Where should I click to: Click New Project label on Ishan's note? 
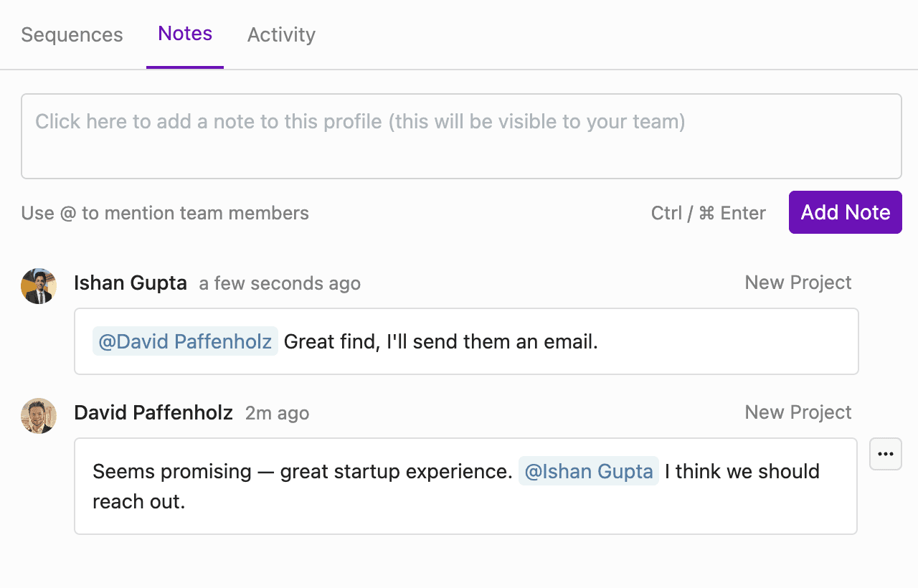tap(798, 283)
